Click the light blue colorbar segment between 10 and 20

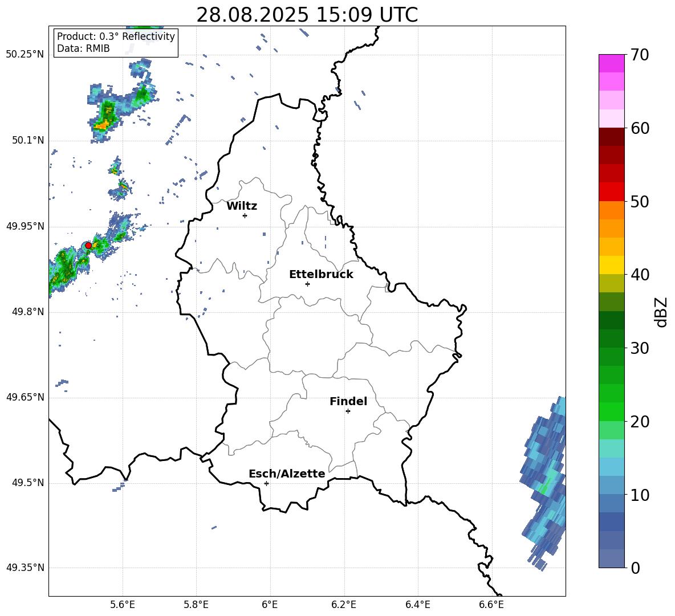[x=611, y=467]
